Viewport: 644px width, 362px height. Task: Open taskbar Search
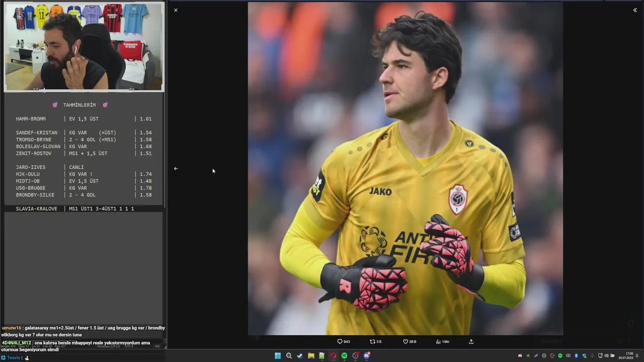pos(289,356)
